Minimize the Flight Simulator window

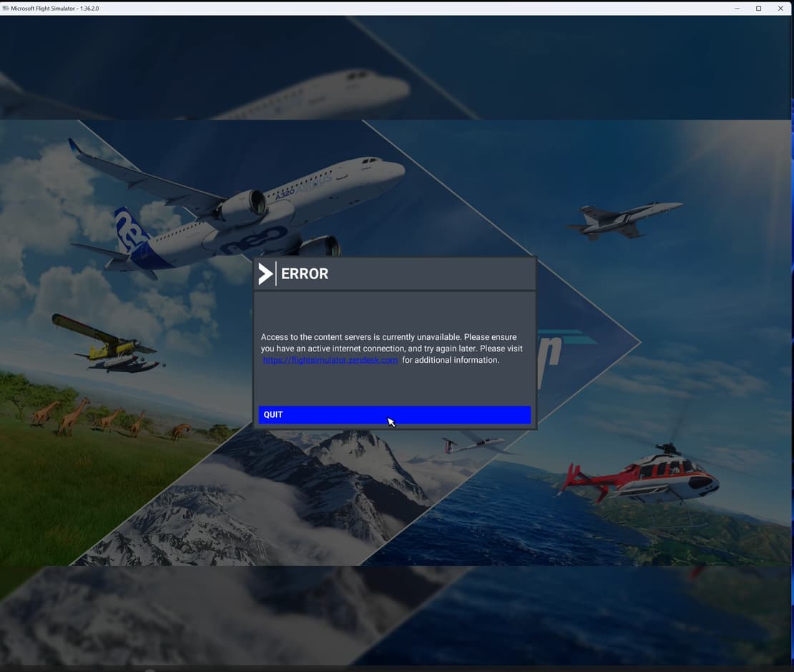point(737,8)
